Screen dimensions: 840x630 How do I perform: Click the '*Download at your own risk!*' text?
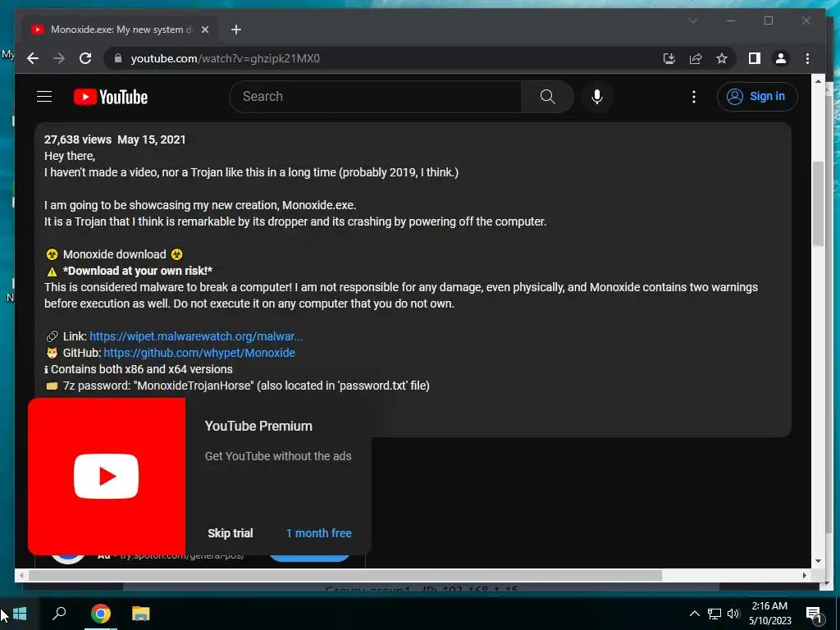[x=138, y=271]
